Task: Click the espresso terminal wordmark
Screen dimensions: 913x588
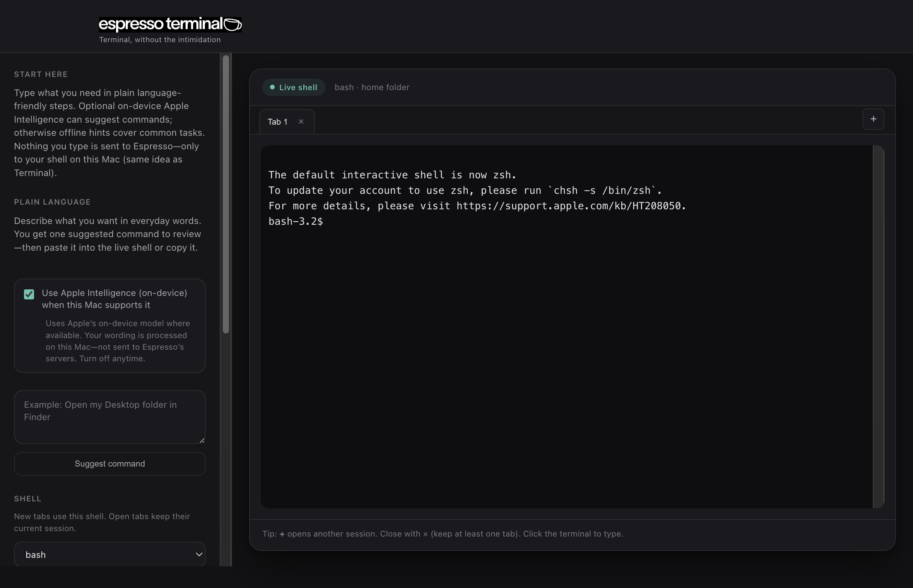Action: (x=162, y=24)
